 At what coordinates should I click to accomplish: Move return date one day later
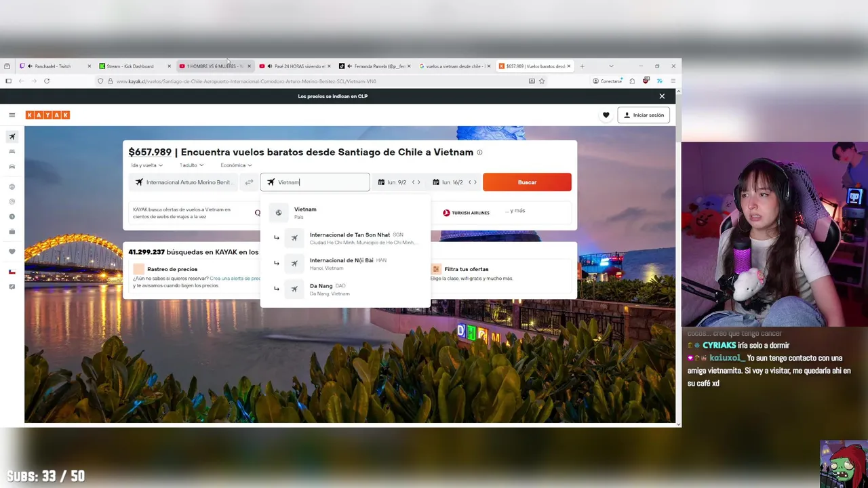pyautogui.click(x=475, y=182)
